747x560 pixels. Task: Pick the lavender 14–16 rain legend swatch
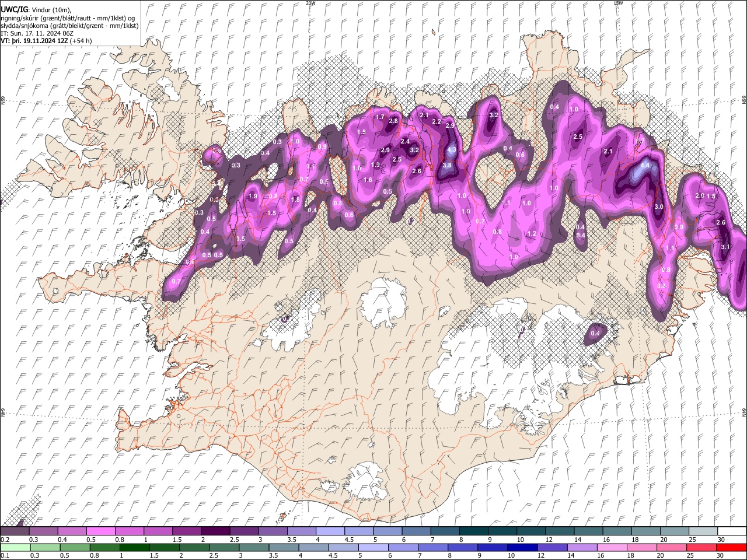tap(582, 548)
